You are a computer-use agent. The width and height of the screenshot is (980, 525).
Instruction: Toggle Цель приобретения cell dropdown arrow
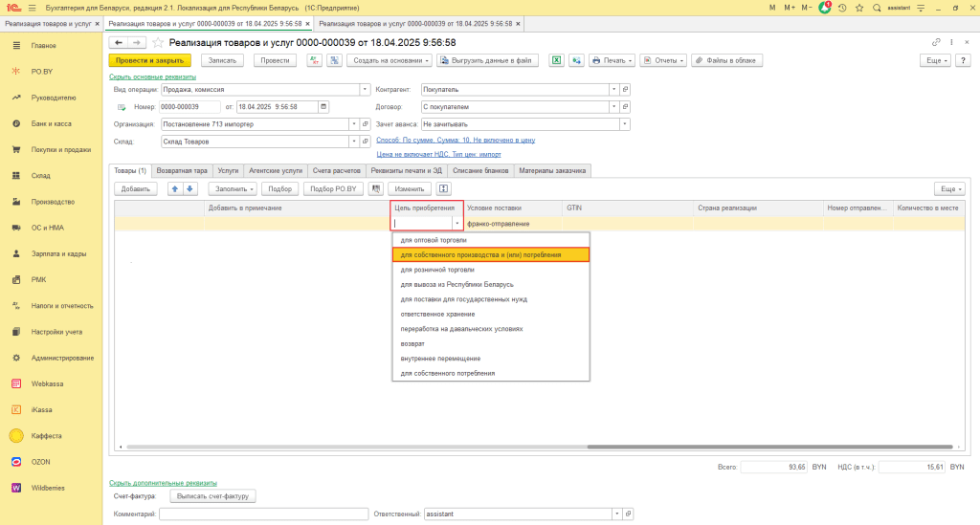coord(457,224)
